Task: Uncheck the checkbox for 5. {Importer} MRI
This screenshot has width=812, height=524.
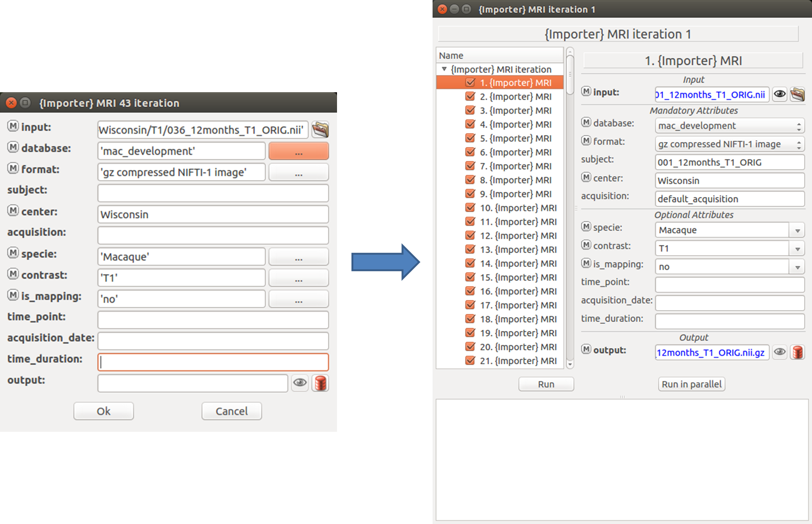Action: (470, 138)
